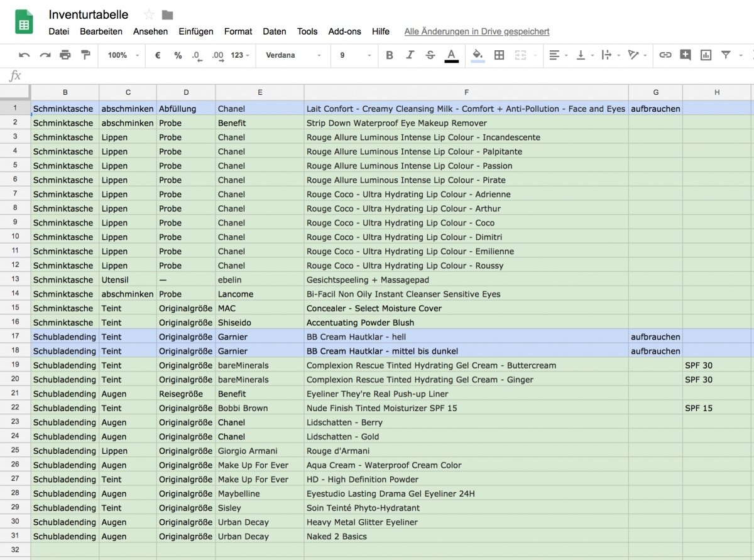This screenshot has width=754, height=560.
Task: Open the Tools menu
Action: point(307,31)
